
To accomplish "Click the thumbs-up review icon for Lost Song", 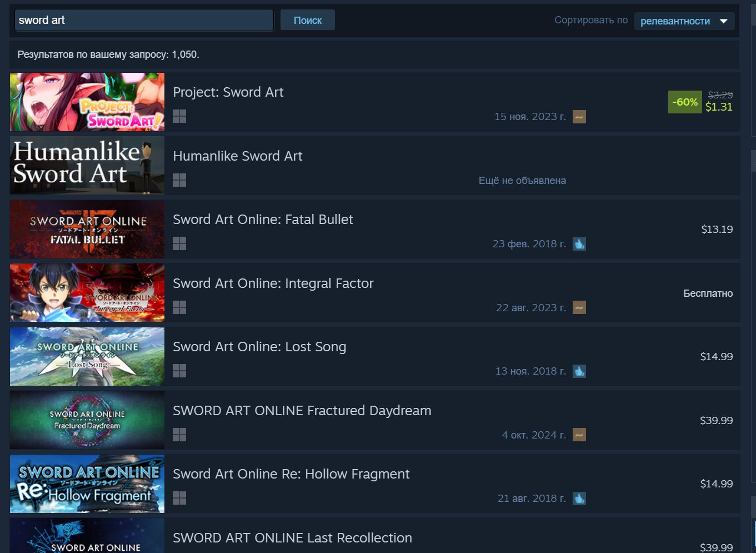I will 579,371.
